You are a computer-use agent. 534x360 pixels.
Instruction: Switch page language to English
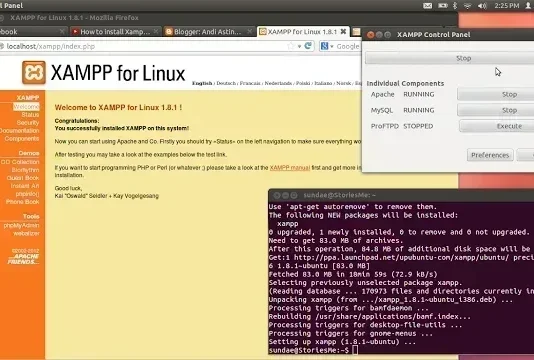202,83
